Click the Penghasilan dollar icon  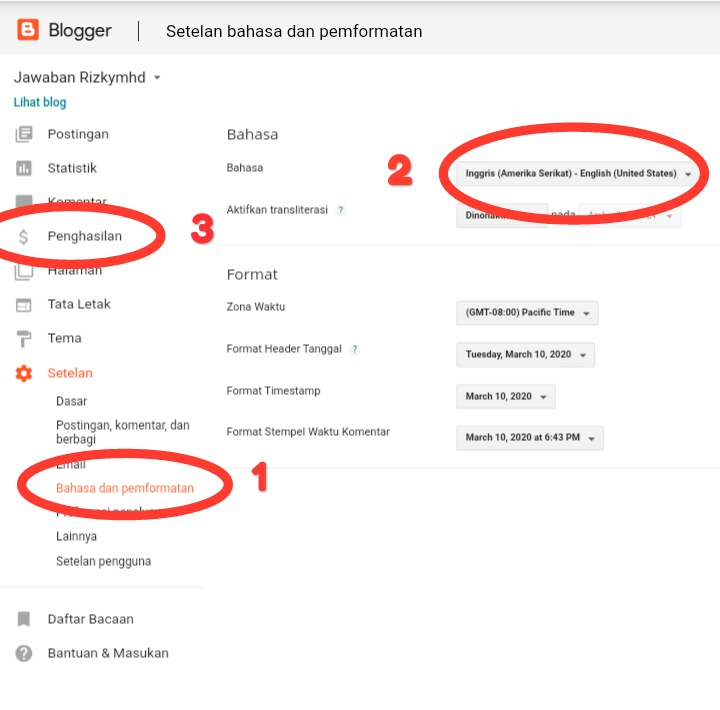(23, 237)
